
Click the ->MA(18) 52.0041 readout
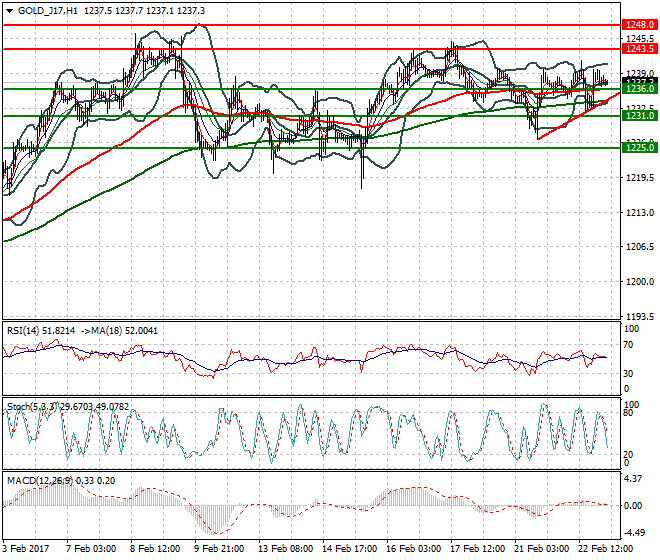coord(119,331)
